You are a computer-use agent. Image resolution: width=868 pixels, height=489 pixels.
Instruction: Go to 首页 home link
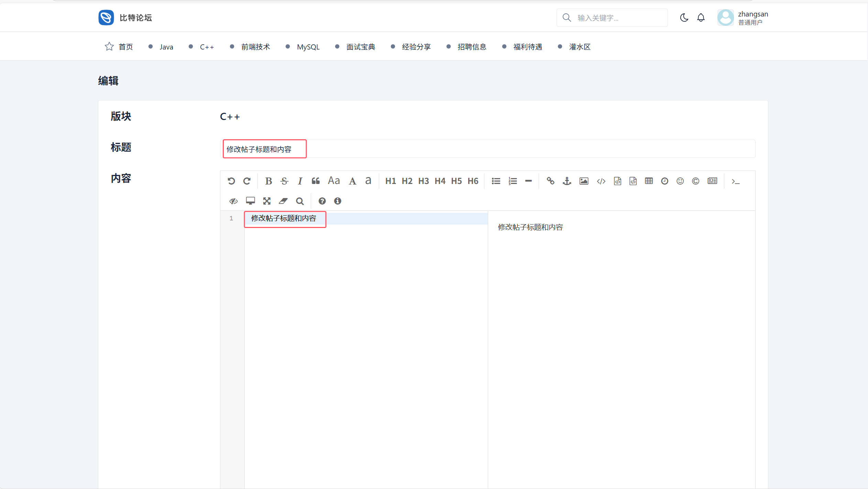point(125,47)
